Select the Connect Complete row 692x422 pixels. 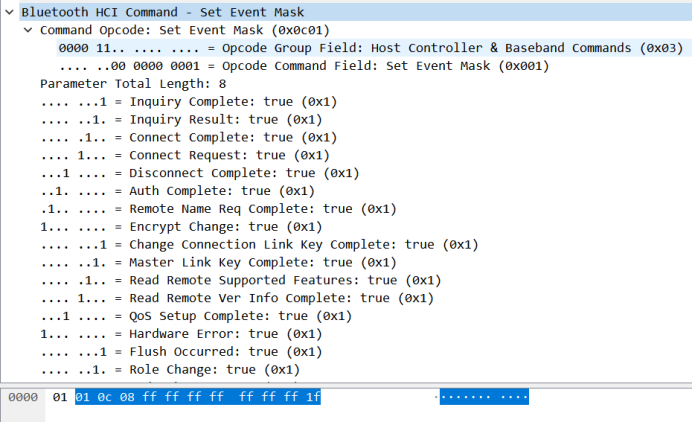(189, 137)
